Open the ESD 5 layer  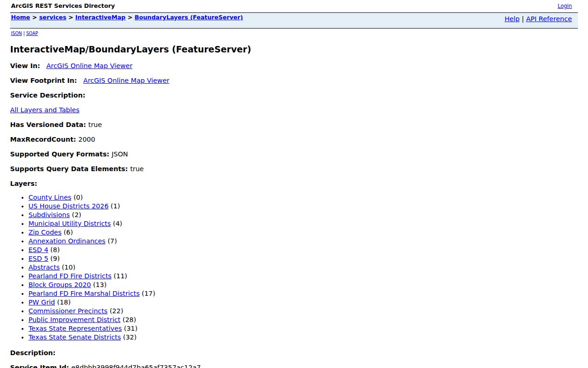tap(38, 259)
